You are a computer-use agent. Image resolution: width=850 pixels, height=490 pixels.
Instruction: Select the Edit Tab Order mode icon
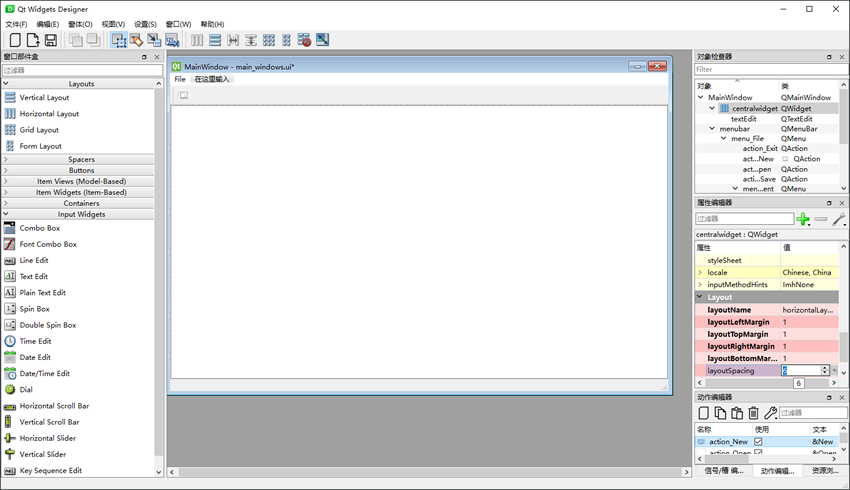[x=172, y=40]
